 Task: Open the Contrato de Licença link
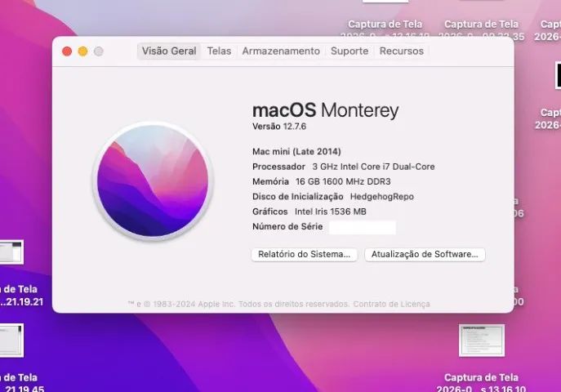click(391, 304)
